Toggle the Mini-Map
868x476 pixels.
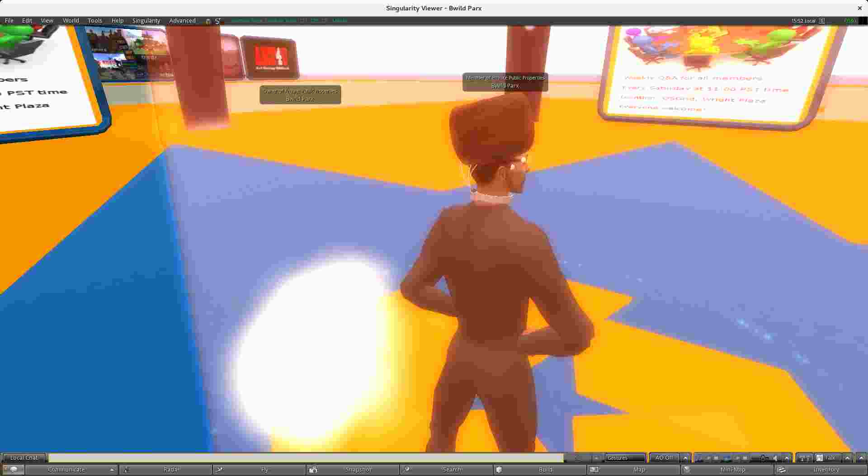(727, 470)
